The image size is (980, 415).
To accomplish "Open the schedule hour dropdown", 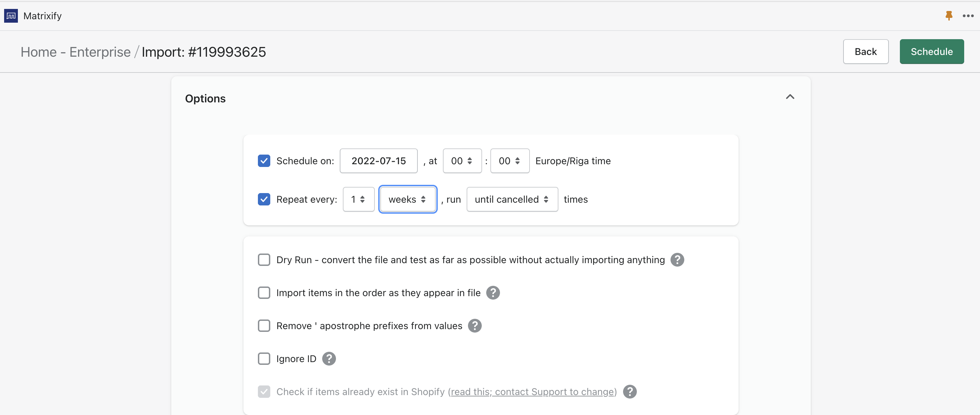I will tap(462, 161).
